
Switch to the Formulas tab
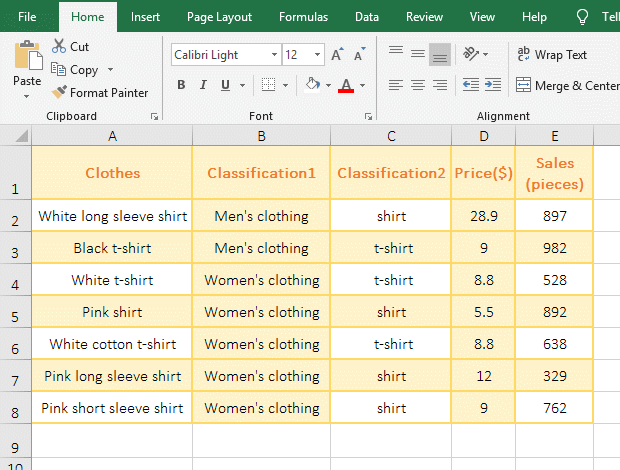(303, 17)
